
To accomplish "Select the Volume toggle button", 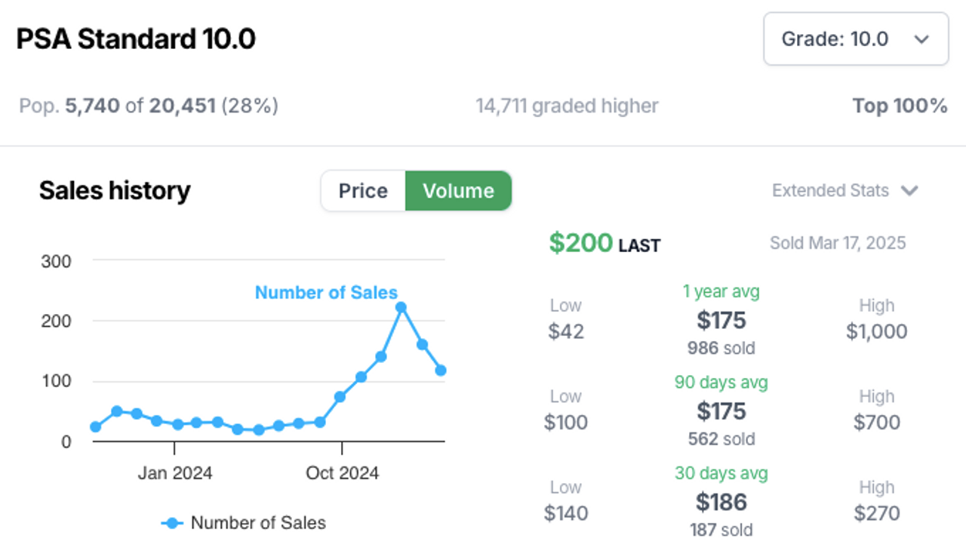I will click(458, 191).
